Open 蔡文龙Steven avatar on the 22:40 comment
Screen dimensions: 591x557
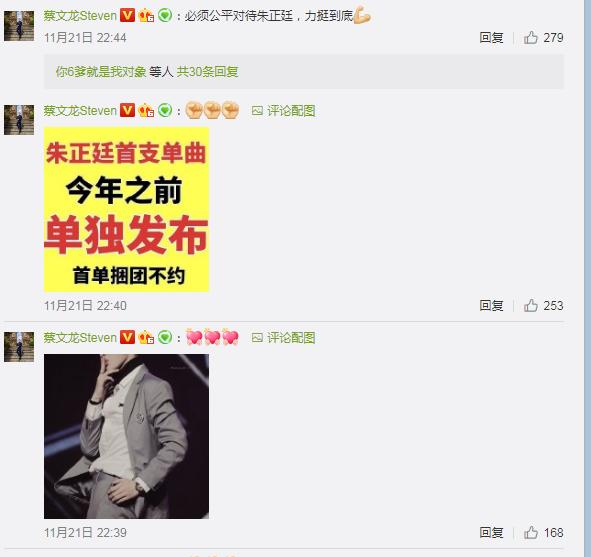point(19,120)
